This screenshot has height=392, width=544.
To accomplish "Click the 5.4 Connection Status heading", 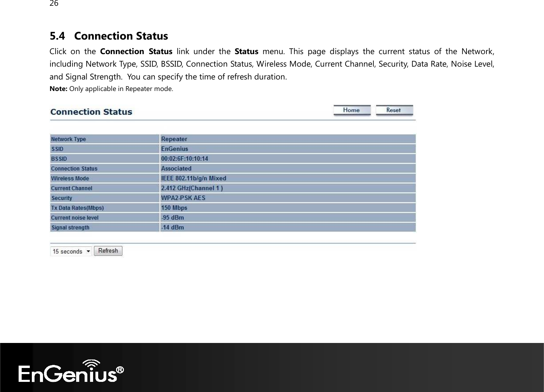I will pyautogui.click(x=109, y=36).
